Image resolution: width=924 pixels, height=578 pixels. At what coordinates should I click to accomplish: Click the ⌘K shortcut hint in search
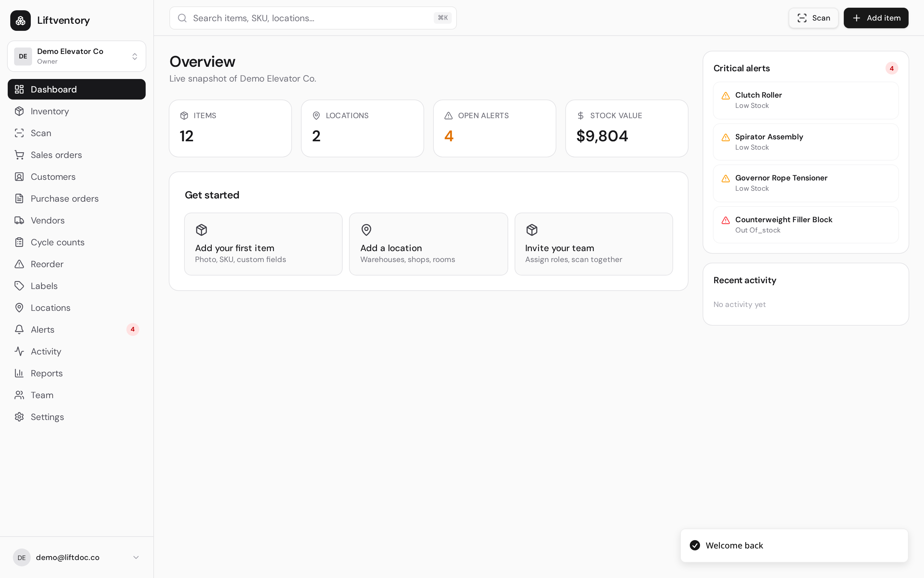[x=442, y=18]
